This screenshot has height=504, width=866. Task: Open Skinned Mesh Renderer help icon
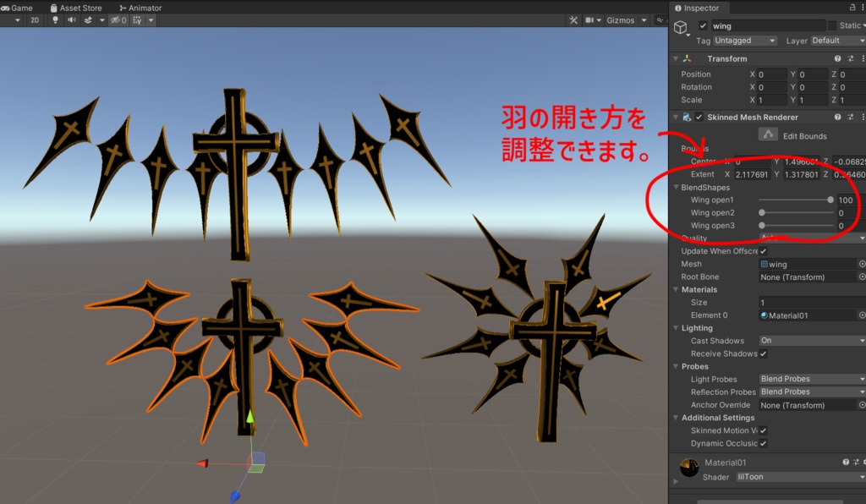836,117
